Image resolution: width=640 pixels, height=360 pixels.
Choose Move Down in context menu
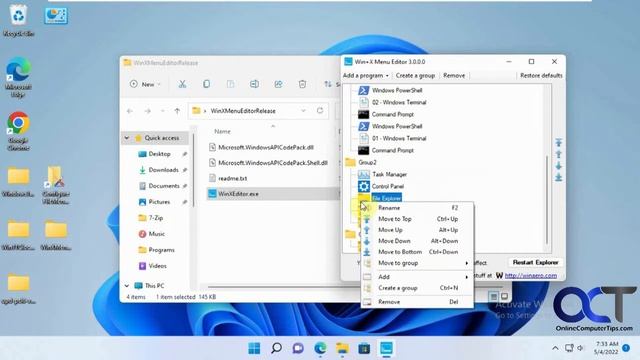pos(417,241)
